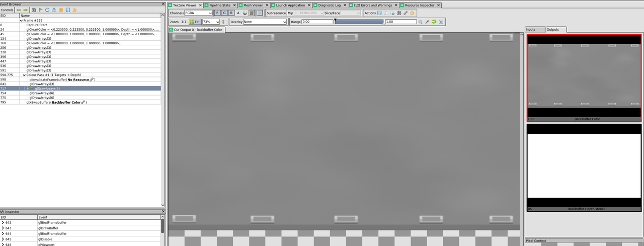The height and width of the screenshot is (246, 644).
Task: Open the Mip 0 - 1920x1080 dropdown
Action: click(x=308, y=13)
